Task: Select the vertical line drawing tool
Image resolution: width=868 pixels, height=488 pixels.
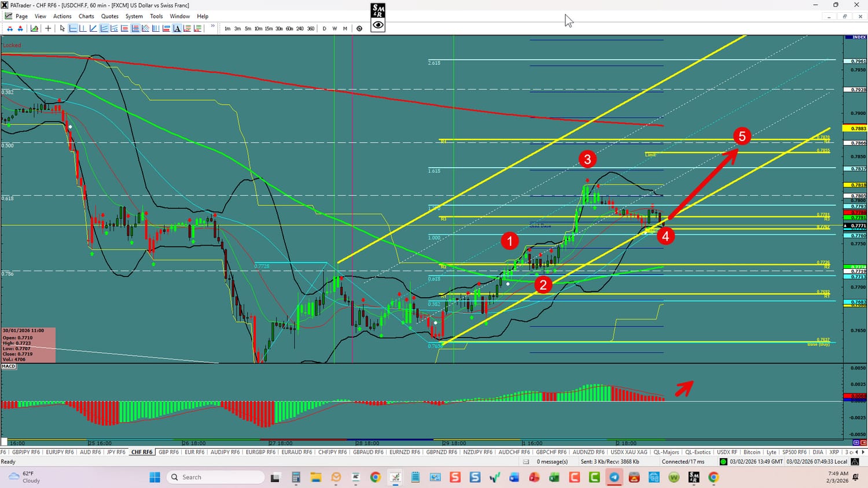Action: click(83, 28)
